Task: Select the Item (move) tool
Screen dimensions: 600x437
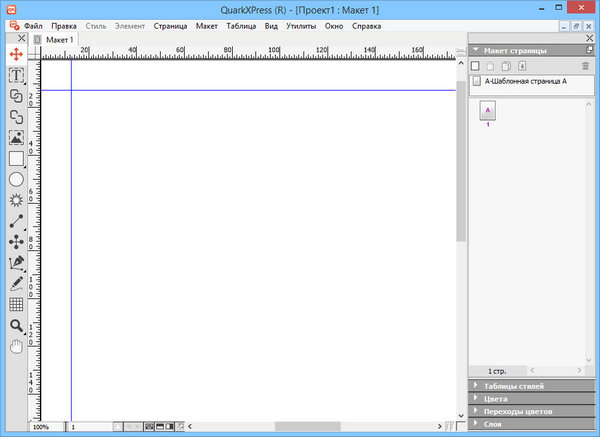Action: pos(16,53)
